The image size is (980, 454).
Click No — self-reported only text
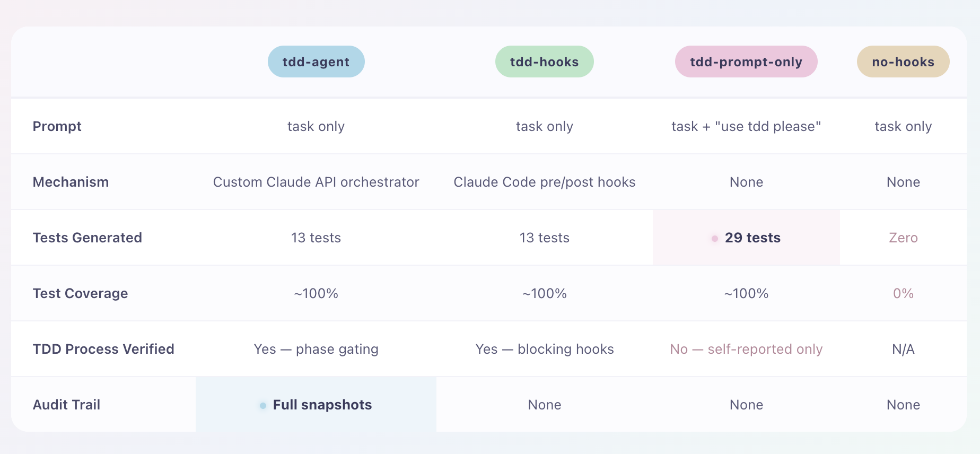[746, 349]
